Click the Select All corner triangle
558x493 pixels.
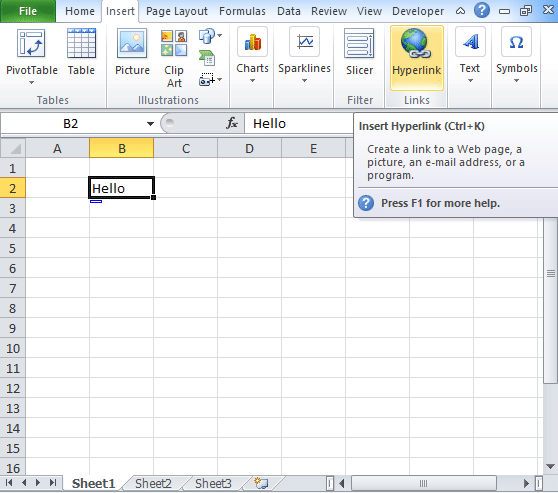(x=13, y=148)
